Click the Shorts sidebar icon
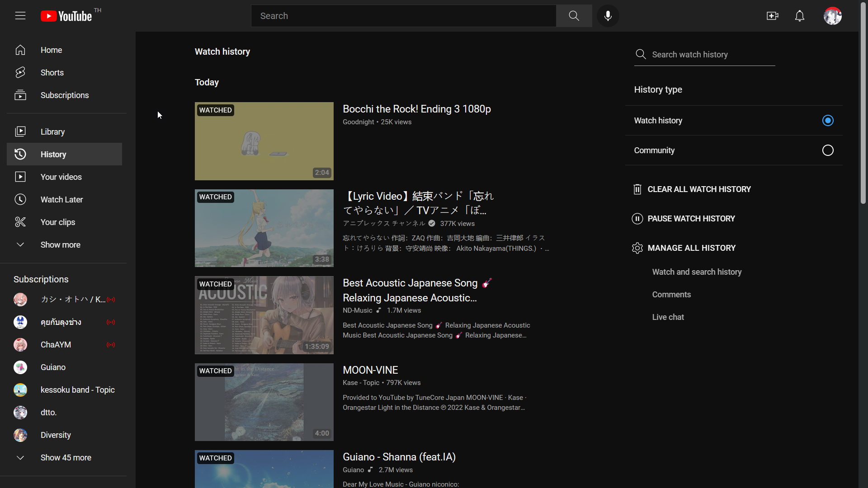The height and width of the screenshot is (488, 868). pyautogui.click(x=20, y=73)
